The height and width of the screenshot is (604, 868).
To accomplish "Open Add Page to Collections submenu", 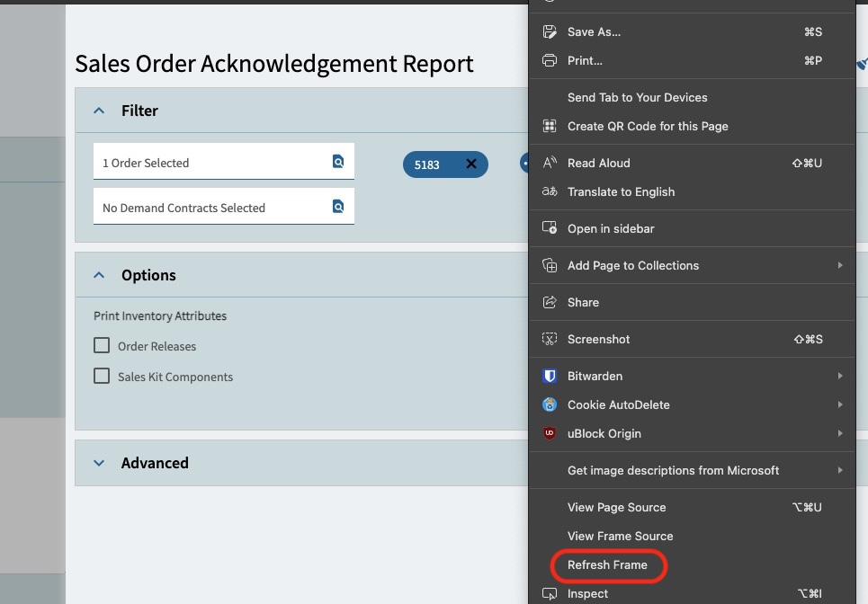I will [x=633, y=265].
